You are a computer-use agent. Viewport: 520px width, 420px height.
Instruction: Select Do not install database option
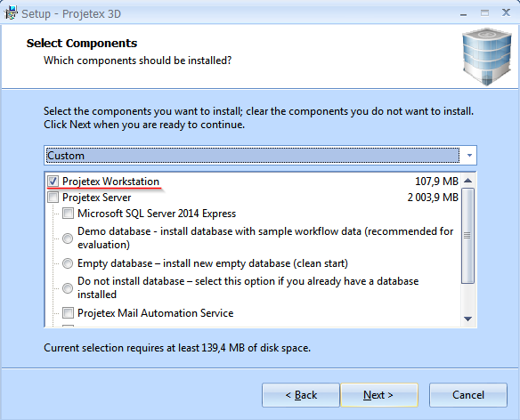(68, 287)
